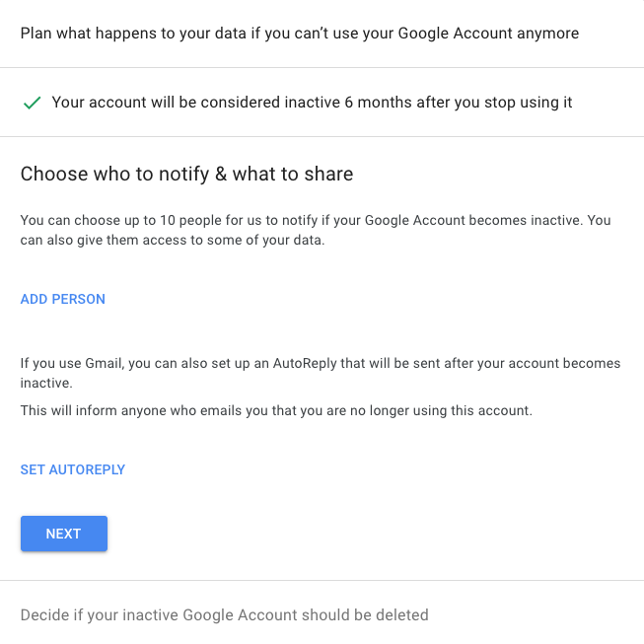Click the 6 months text in inactive row
This screenshot has width=644, height=644.
378,103
